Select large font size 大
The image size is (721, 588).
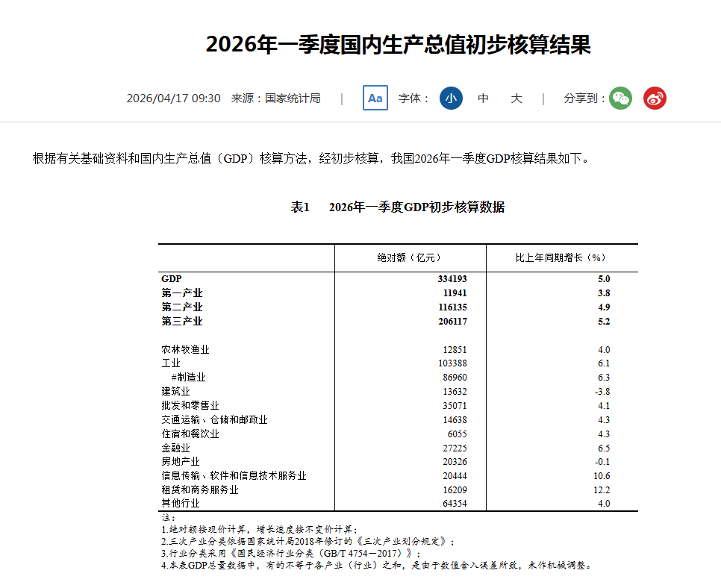pyautogui.click(x=516, y=98)
